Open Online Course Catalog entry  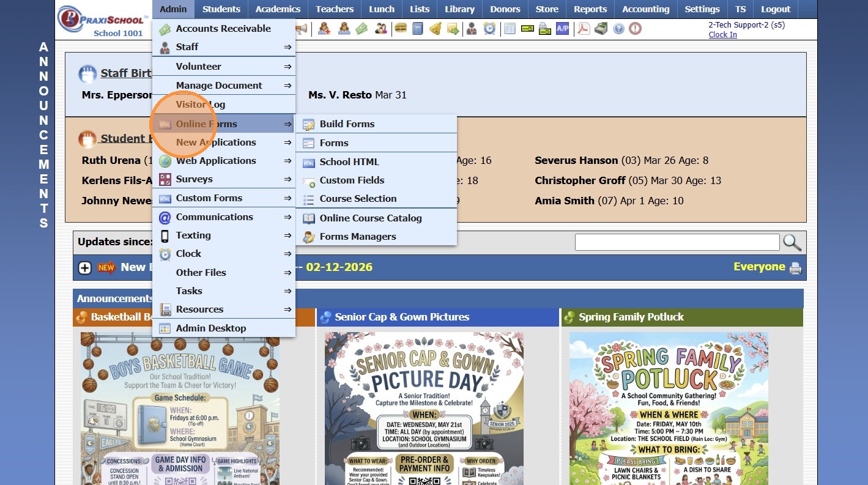376,218
